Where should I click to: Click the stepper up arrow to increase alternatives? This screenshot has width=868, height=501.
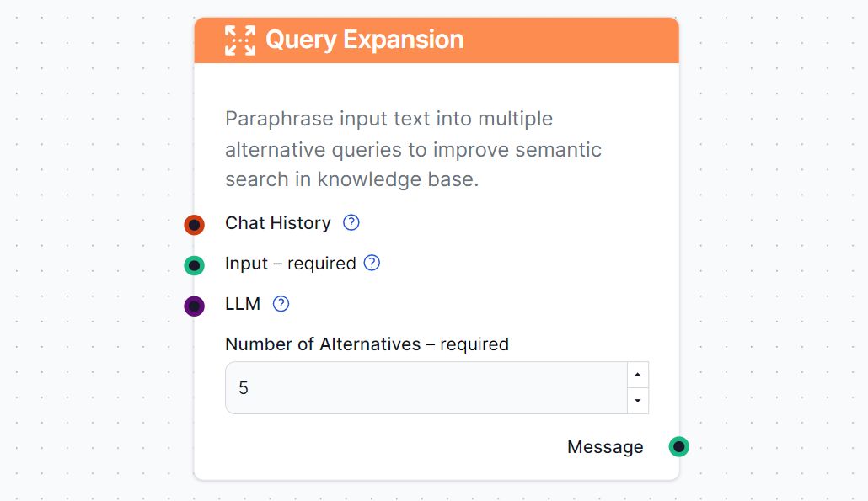tap(638, 374)
